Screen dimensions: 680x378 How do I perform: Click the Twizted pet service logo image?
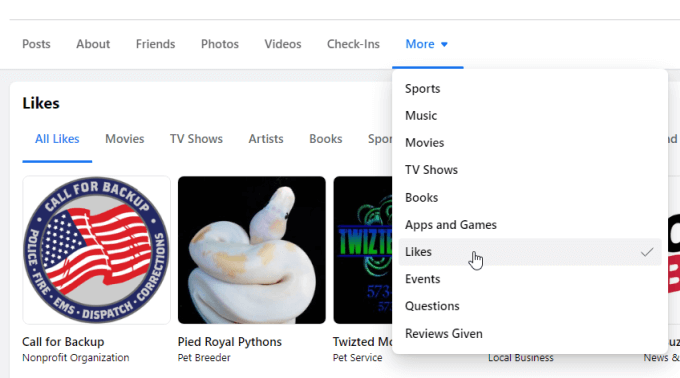click(363, 250)
